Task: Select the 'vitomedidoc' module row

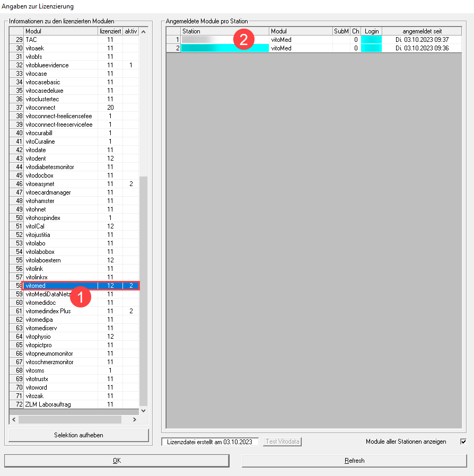Action: coord(74,303)
